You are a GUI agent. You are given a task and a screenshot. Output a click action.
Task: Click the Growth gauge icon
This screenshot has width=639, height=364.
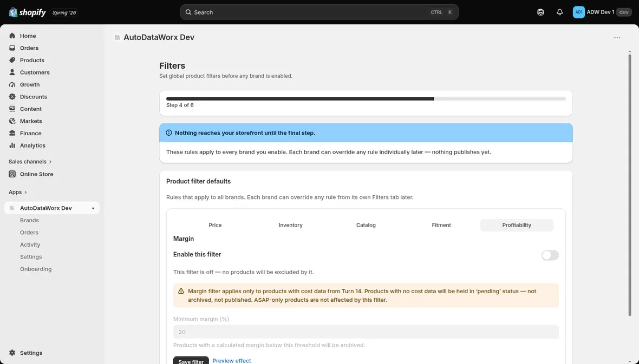(x=12, y=85)
